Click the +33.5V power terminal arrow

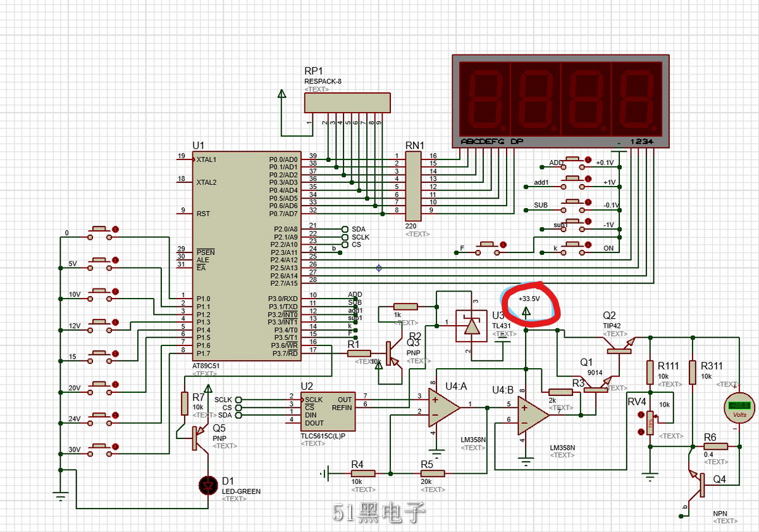pos(527,311)
